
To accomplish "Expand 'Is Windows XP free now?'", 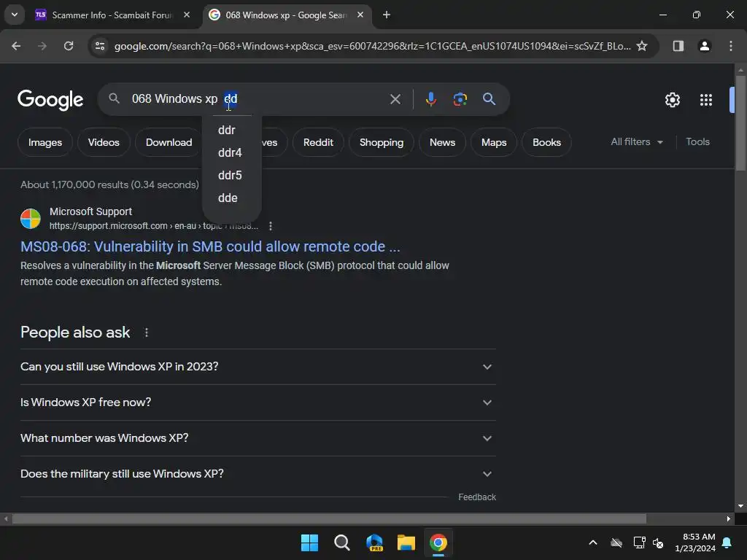I will (x=258, y=402).
